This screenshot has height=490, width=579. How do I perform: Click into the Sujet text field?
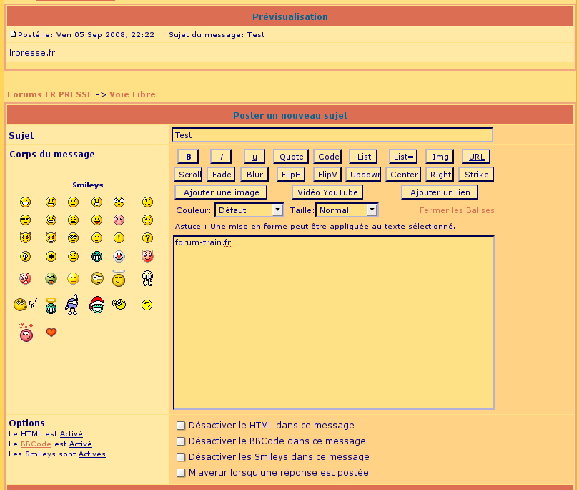(332, 135)
